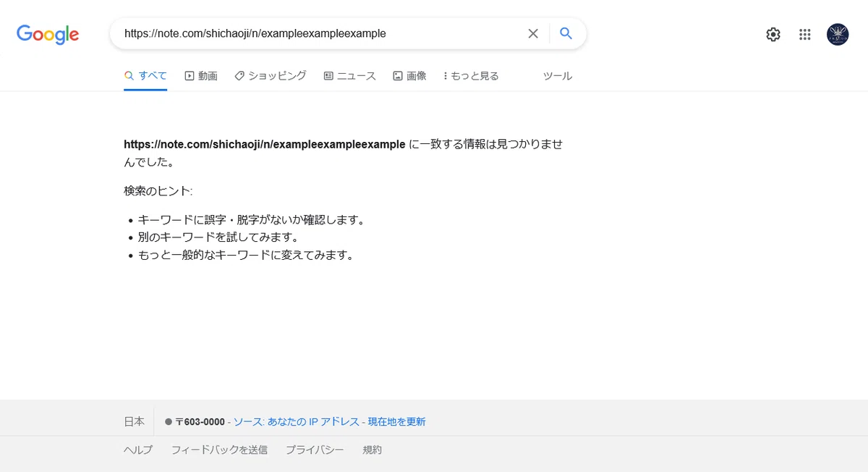Click the bold unmatched URL text
The image size is (868, 472).
coord(265,144)
